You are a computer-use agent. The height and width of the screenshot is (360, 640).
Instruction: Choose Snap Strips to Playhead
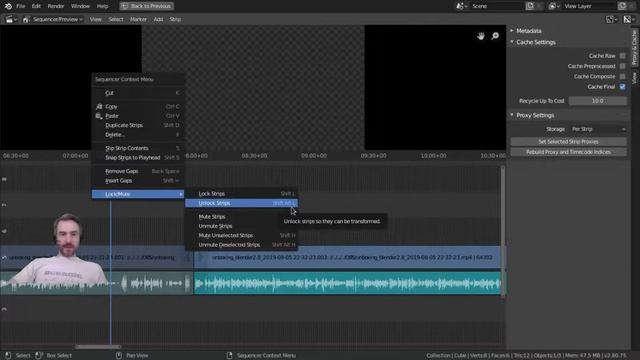[138, 158]
